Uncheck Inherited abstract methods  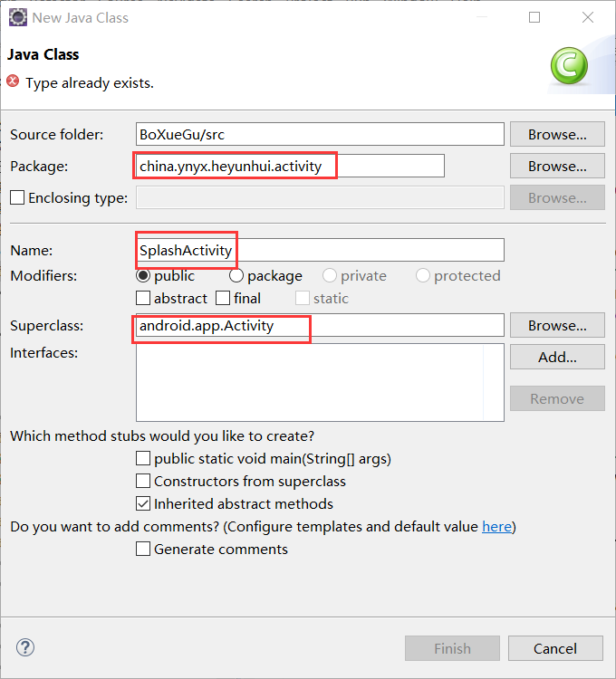[143, 503]
